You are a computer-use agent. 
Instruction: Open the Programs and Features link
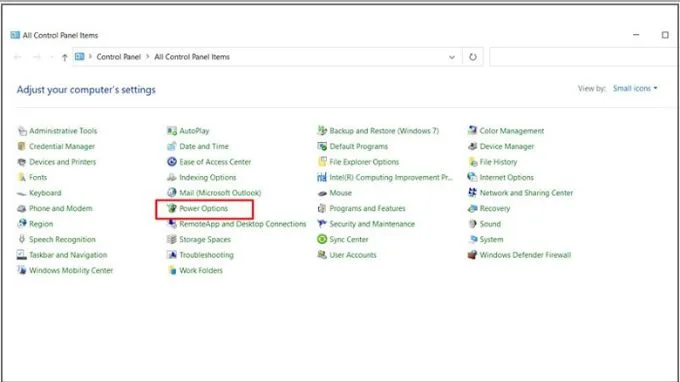click(x=367, y=209)
